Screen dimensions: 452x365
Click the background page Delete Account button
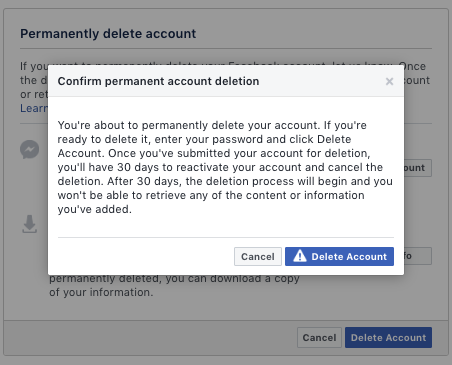point(388,337)
